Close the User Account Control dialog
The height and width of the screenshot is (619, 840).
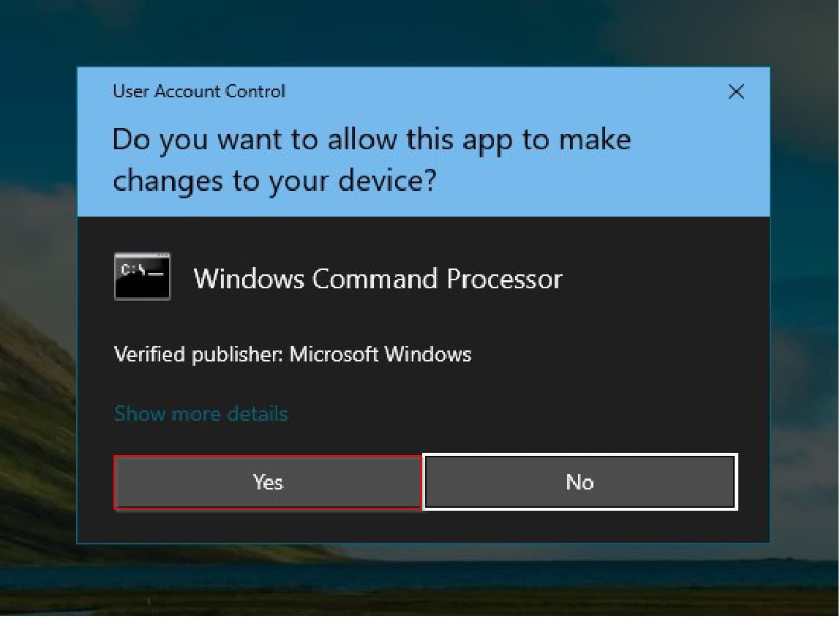(x=736, y=91)
